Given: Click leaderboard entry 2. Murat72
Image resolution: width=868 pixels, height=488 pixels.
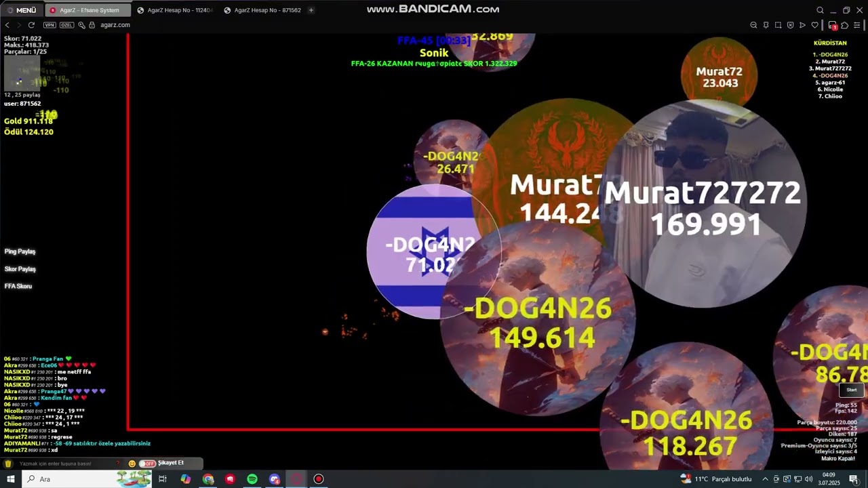Looking at the screenshot, I should pos(830,62).
